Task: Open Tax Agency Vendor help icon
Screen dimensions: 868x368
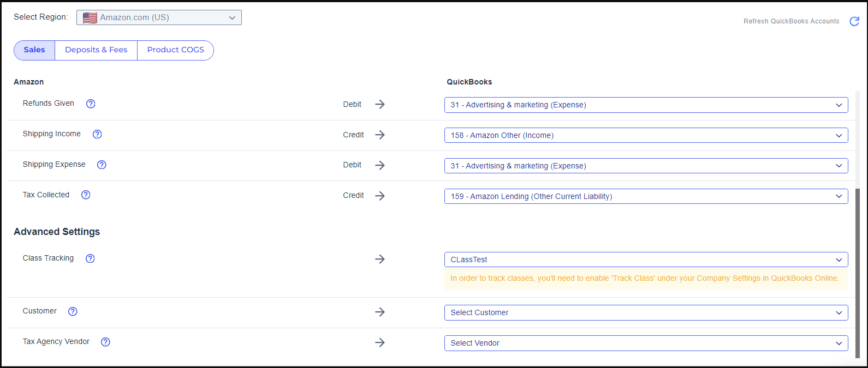Action: pyautogui.click(x=106, y=342)
